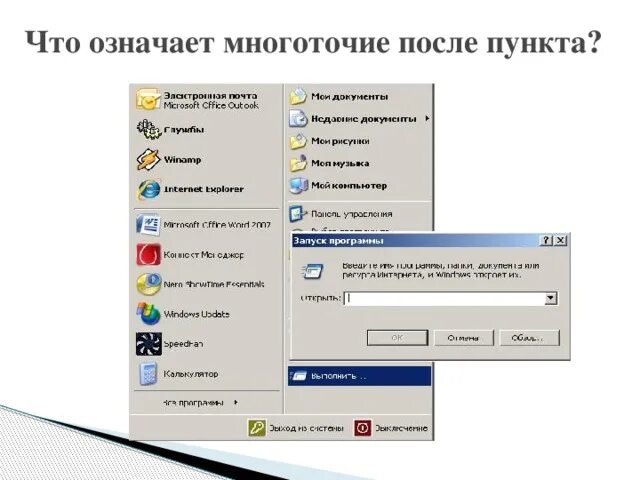The width and height of the screenshot is (640, 480).
Task: Open the Калькулятор calculator icon
Action: (148, 373)
